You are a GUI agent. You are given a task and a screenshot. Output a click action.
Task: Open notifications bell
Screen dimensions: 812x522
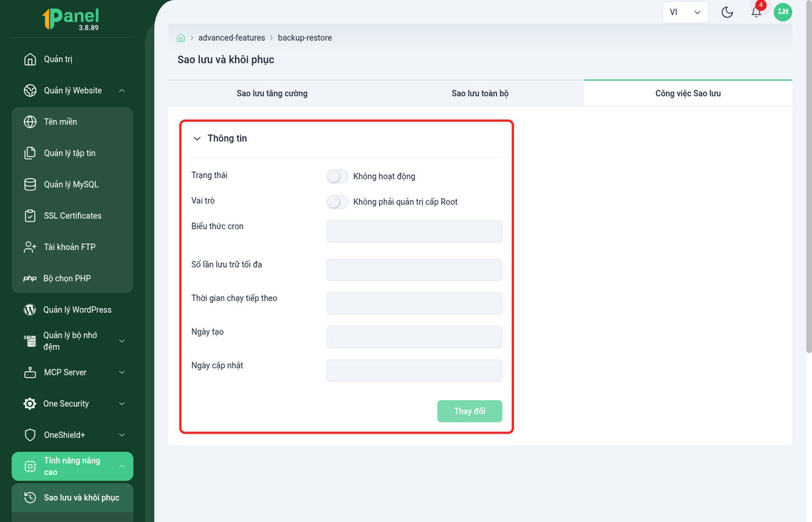756,12
